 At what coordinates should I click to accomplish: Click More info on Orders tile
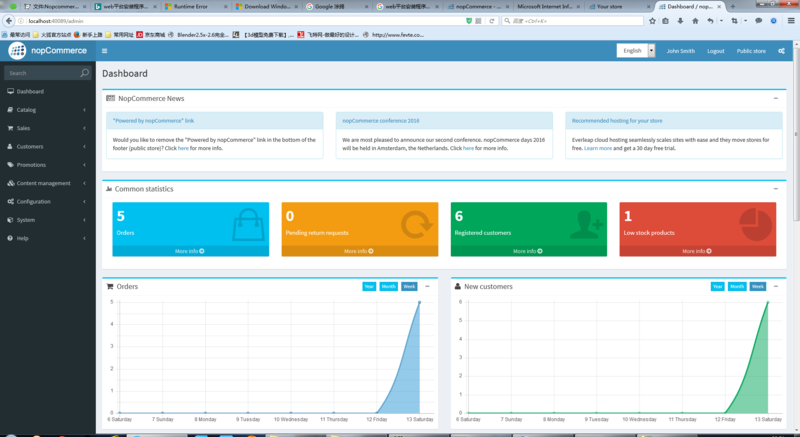point(185,251)
